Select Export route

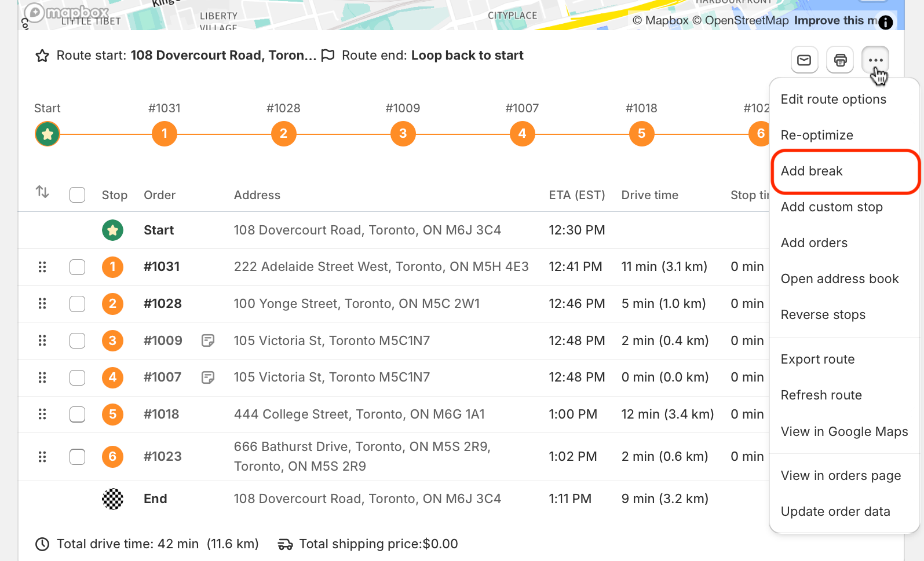click(x=845, y=360)
